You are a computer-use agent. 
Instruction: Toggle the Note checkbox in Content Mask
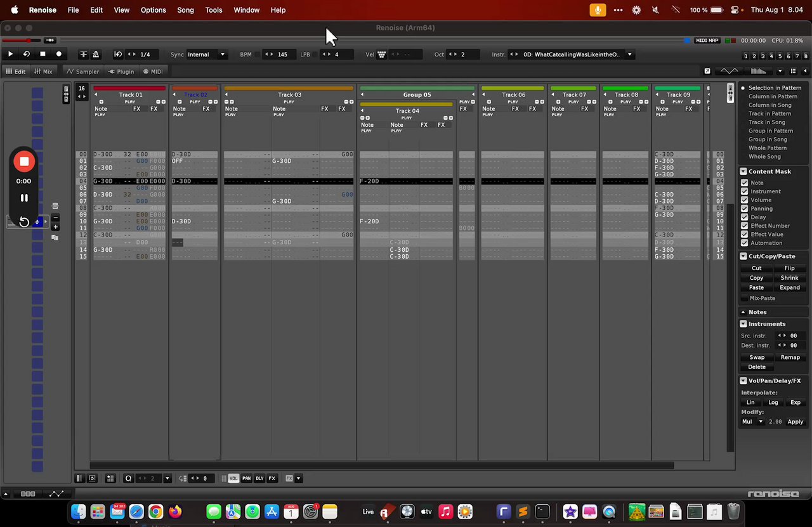[745, 183]
